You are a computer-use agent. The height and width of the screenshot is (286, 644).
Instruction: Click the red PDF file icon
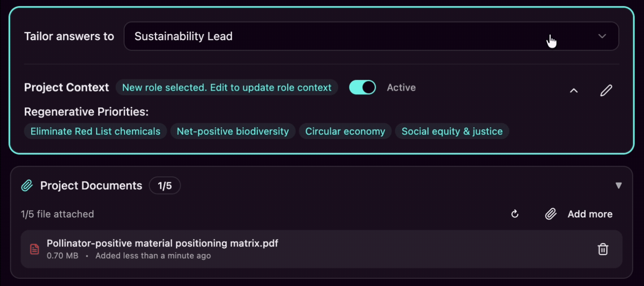34,249
